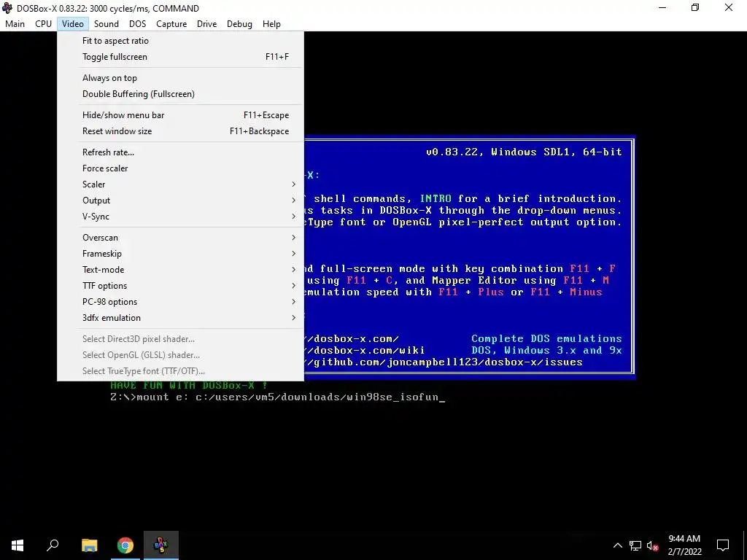
Task: Close the open Video menu tab
Action: click(x=72, y=24)
